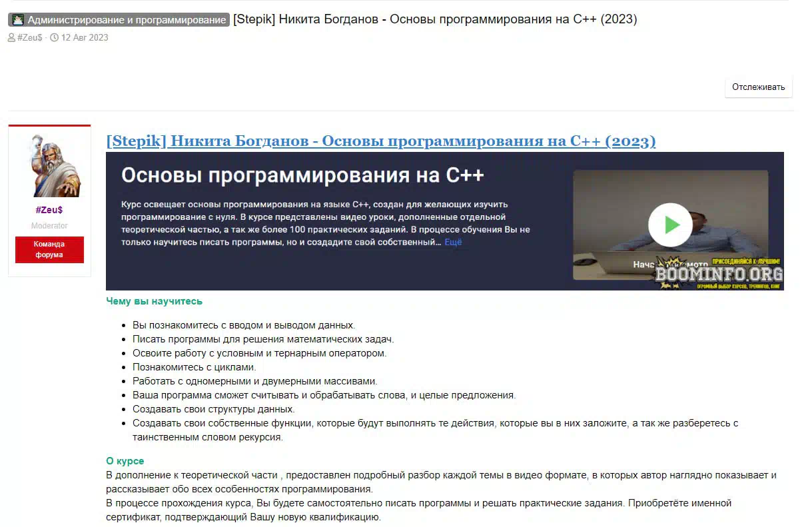Select 'Создавать свои структуры данных.' list item
This screenshot has width=812, height=527.
(x=213, y=409)
